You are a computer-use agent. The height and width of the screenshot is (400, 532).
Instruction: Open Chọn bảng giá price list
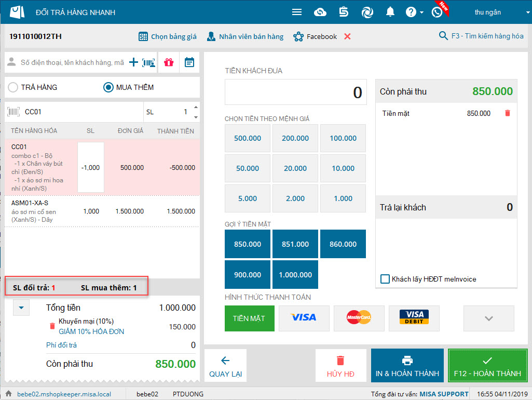[168, 36]
